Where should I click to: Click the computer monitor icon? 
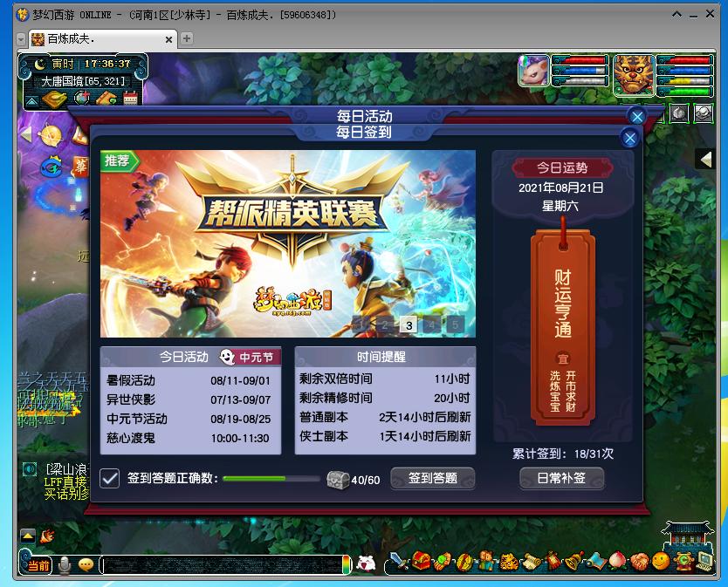pyautogui.click(x=704, y=561)
